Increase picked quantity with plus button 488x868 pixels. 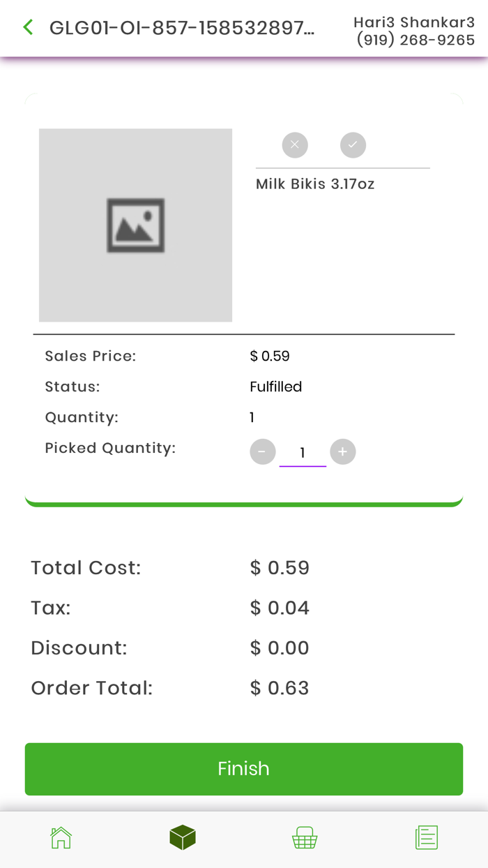pos(342,452)
